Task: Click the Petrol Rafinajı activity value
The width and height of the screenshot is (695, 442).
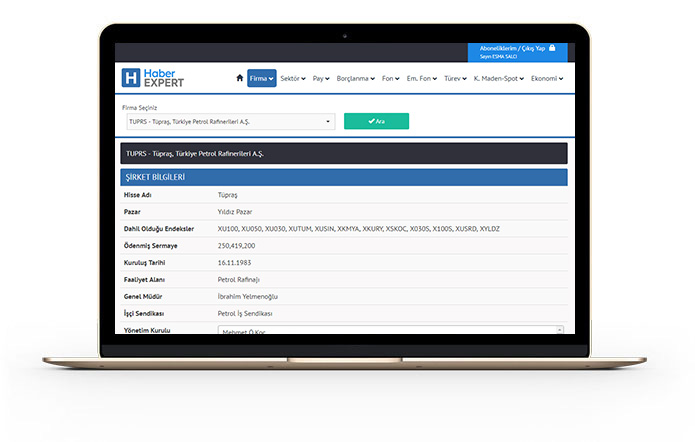Action: [x=238, y=280]
